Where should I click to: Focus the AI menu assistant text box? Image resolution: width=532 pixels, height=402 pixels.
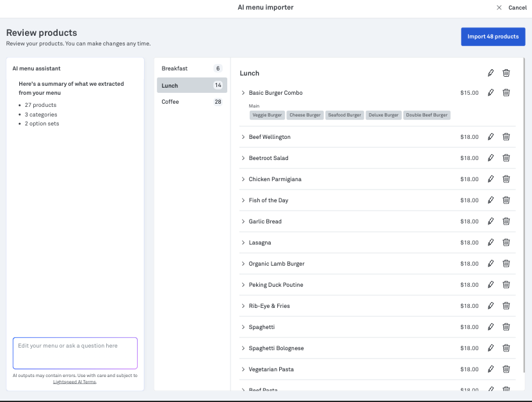tap(75, 353)
